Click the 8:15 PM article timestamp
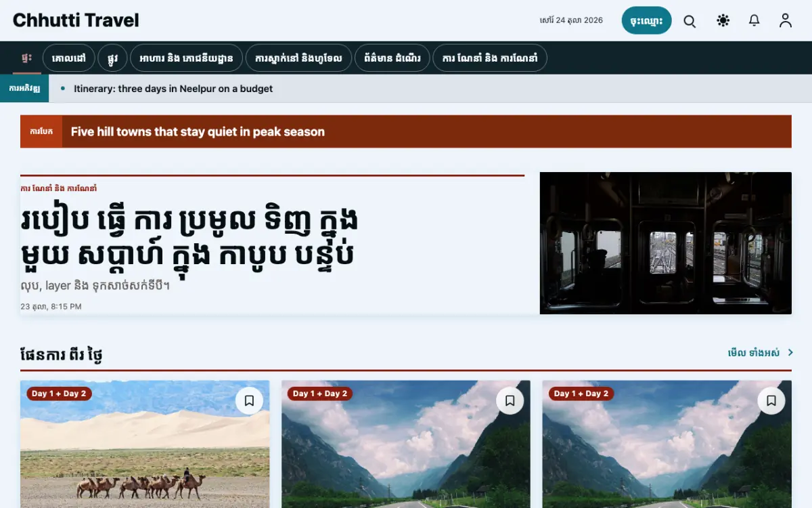 click(x=51, y=307)
